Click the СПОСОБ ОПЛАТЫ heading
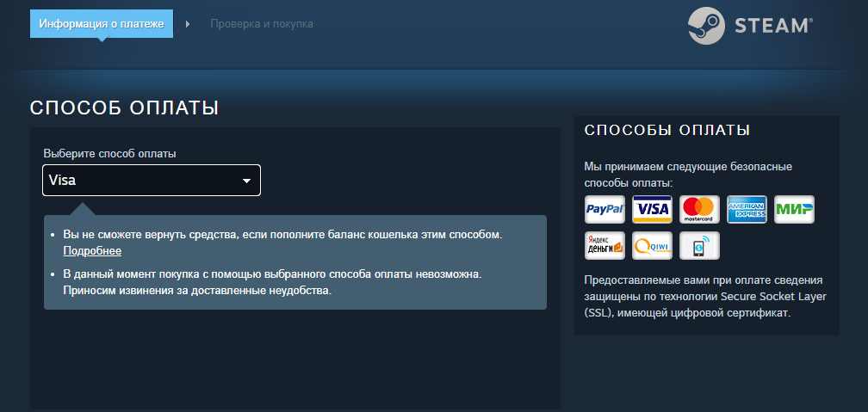Image resolution: width=868 pixels, height=412 pixels. coord(125,108)
